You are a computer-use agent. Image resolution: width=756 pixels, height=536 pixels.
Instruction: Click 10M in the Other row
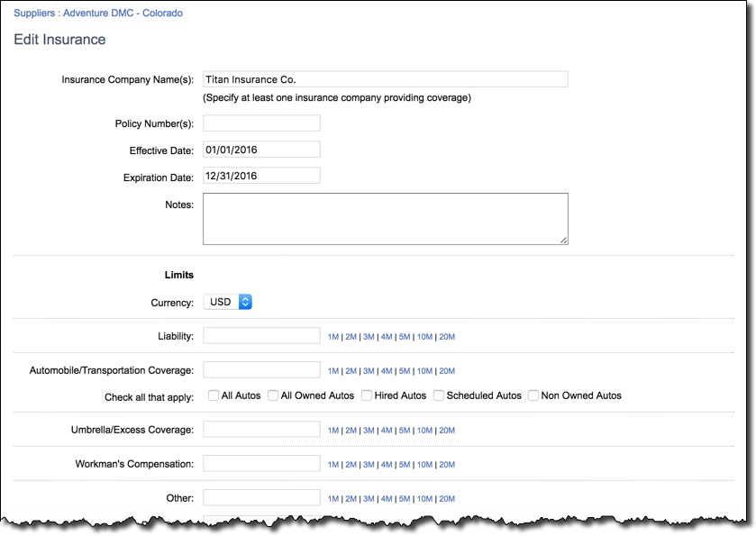click(424, 497)
